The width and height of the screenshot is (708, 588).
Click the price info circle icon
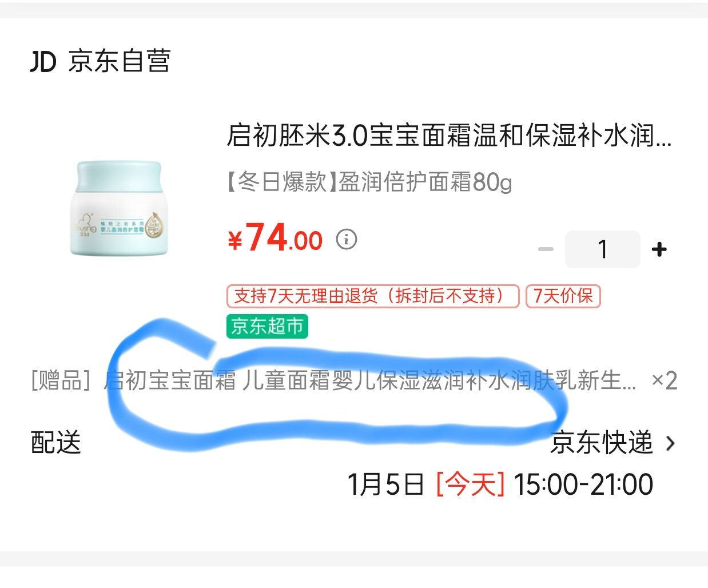347,239
